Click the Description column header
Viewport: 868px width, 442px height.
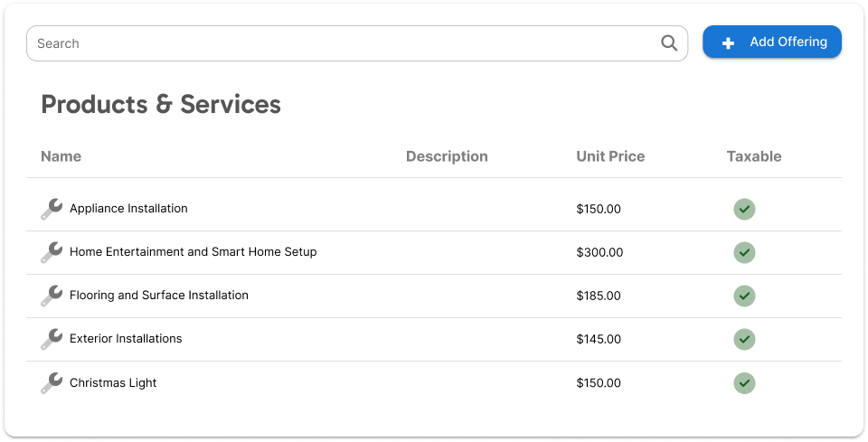(x=447, y=156)
